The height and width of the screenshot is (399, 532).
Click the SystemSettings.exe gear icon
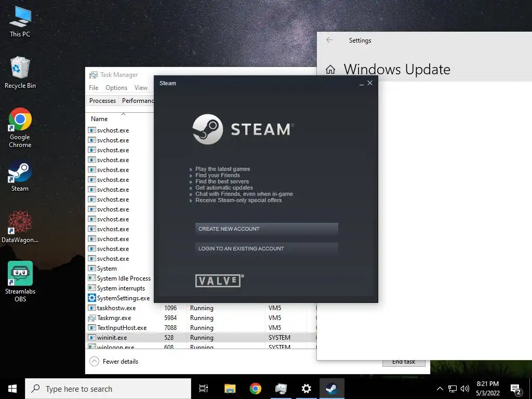[x=91, y=298]
